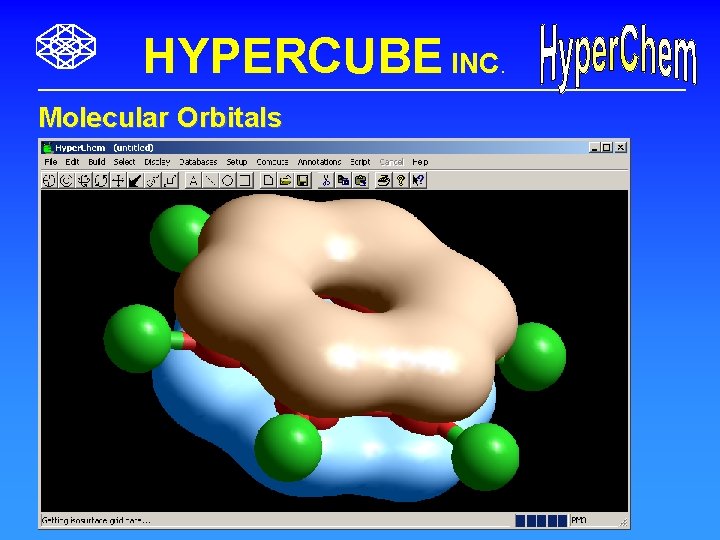Open the Databases menu
Screen dimensions: 720x540
point(198,162)
